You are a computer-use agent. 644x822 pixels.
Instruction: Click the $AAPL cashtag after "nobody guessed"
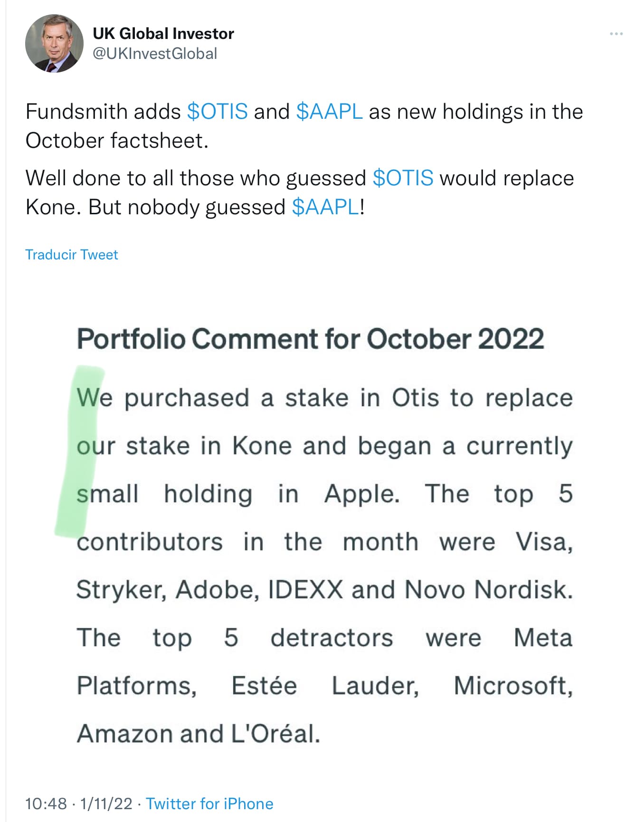pos(326,207)
